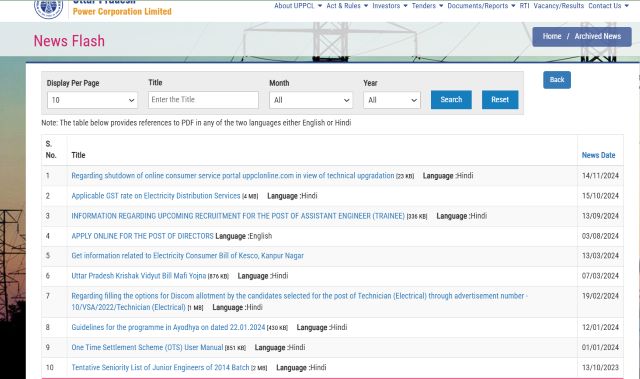The image size is (640, 379).
Task: Click the date 03/08/2024
Action: coord(600,236)
